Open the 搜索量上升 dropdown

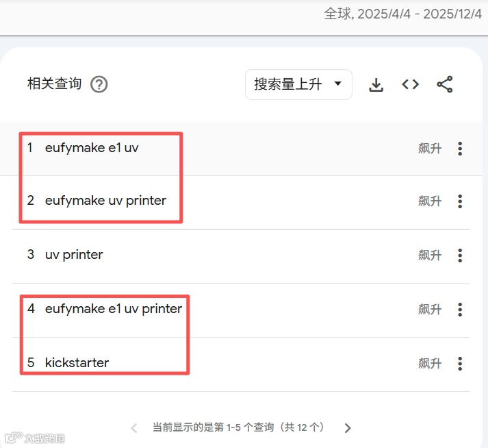point(298,84)
